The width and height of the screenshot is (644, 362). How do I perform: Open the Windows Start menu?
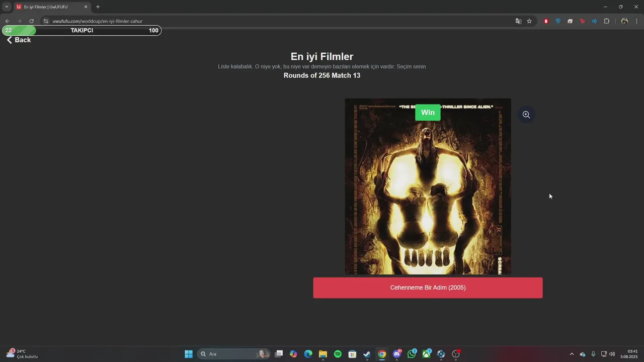pyautogui.click(x=189, y=354)
